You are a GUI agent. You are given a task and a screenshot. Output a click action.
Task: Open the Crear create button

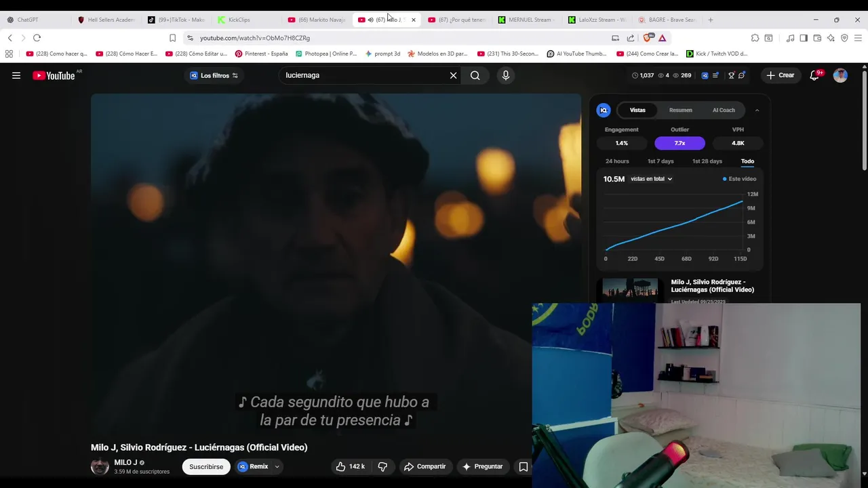[x=780, y=75]
